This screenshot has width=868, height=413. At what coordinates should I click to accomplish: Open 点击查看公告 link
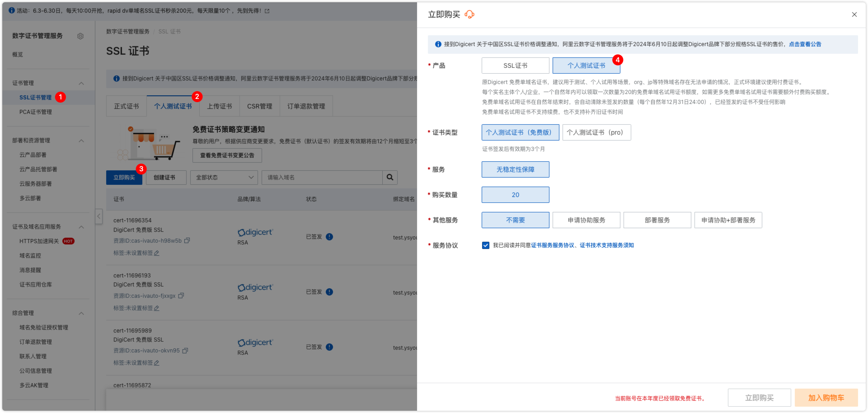[x=805, y=44]
